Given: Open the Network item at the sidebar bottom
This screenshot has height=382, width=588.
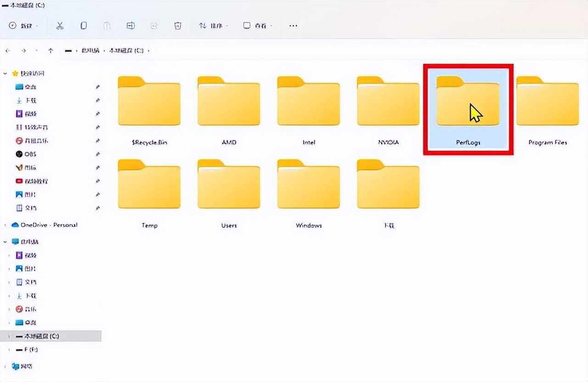Looking at the screenshot, I should click(x=25, y=366).
